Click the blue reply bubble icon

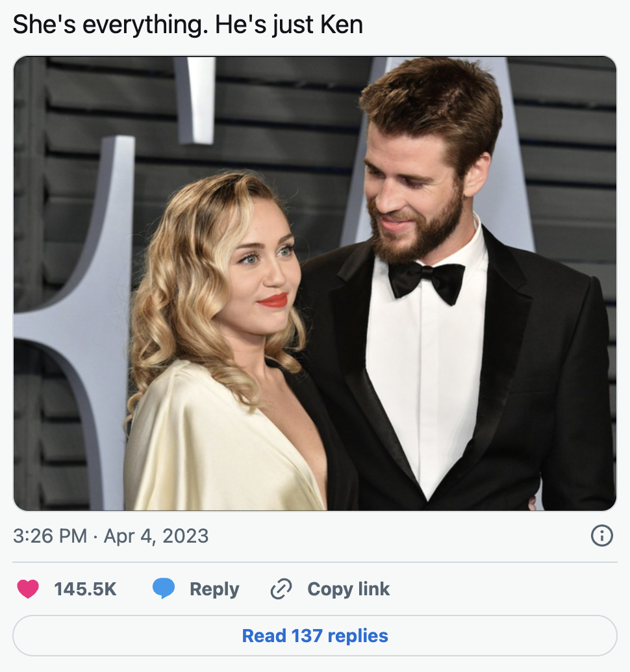point(163,589)
